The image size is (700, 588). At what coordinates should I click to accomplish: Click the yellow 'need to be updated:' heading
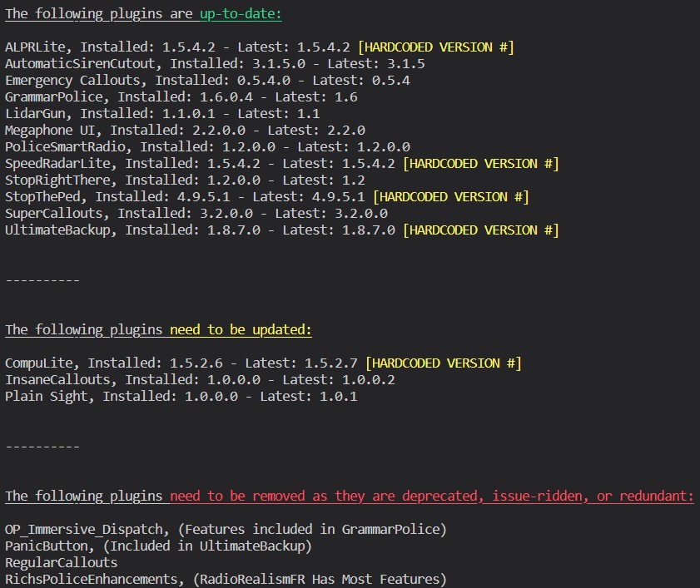[x=241, y=329]
